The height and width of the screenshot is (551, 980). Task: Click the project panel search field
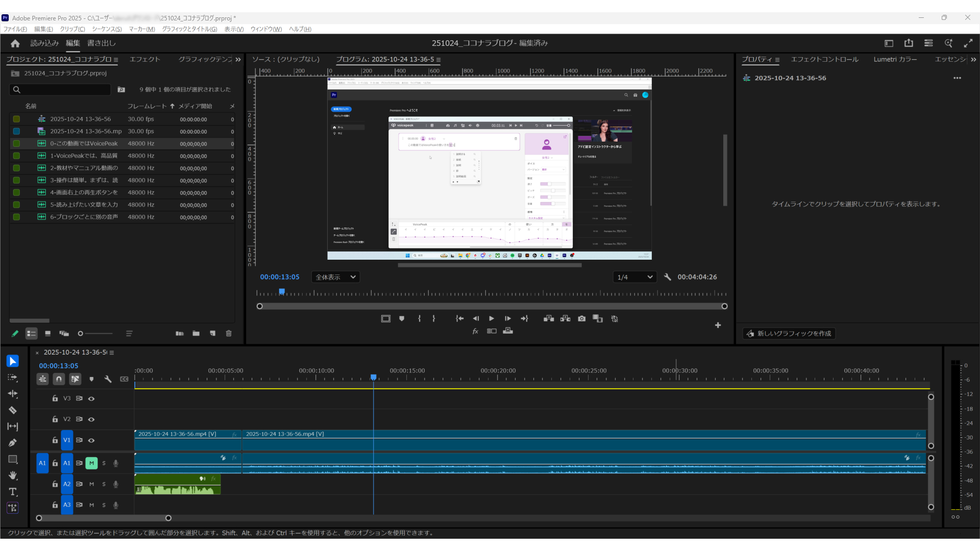[x=60, y=90]
